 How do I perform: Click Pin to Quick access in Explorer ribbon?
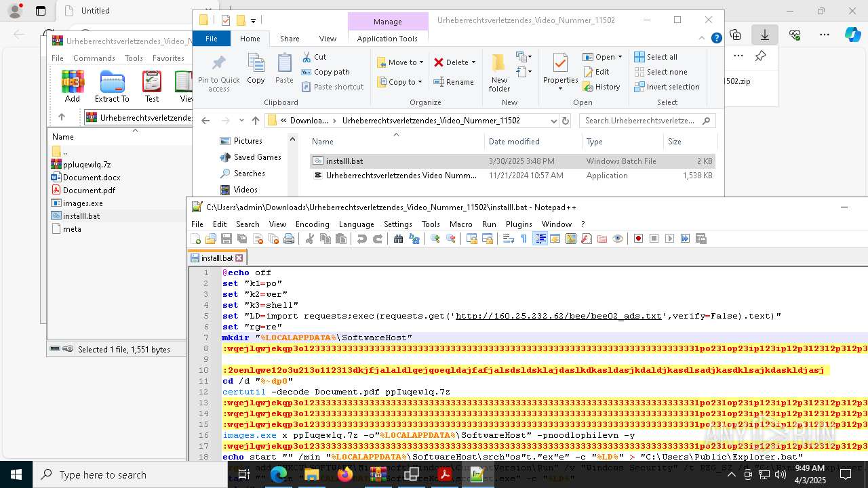click(218, 73)
